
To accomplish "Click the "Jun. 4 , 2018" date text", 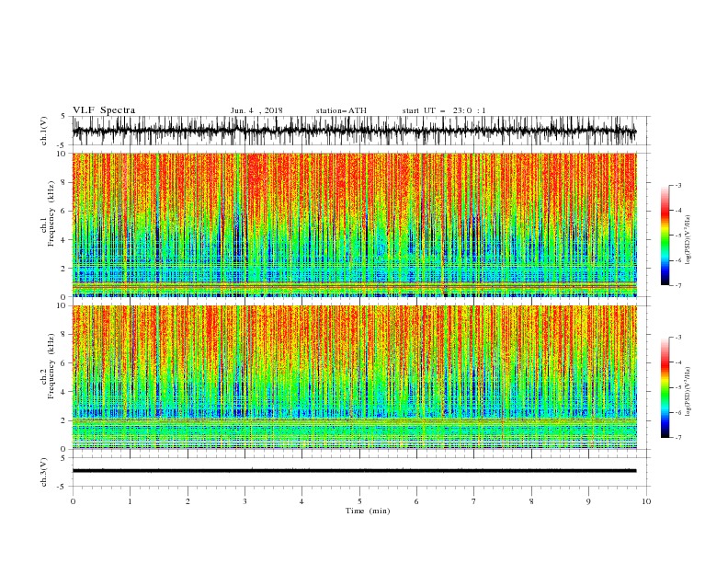I will (x=256, y=110).
